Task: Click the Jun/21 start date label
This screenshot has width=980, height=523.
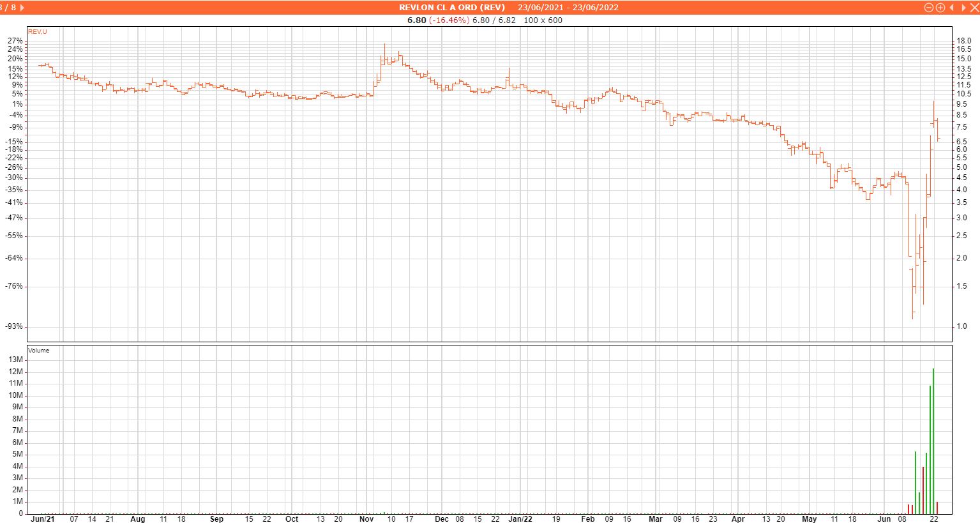Action: coord(43,519)
